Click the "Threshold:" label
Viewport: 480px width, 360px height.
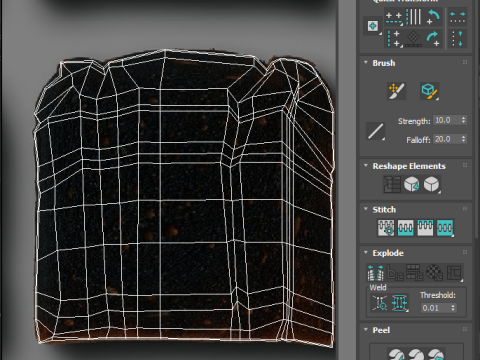pyautogui.click(x=438, y=295)
